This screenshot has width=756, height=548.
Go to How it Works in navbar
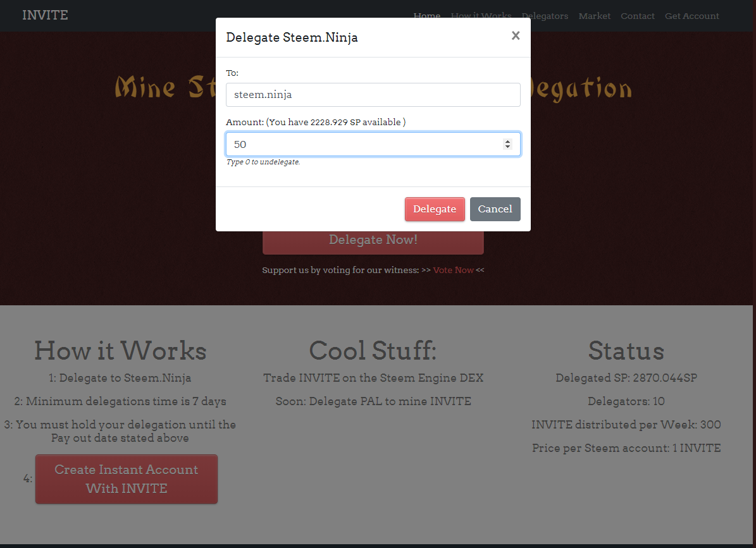point(481,16)
